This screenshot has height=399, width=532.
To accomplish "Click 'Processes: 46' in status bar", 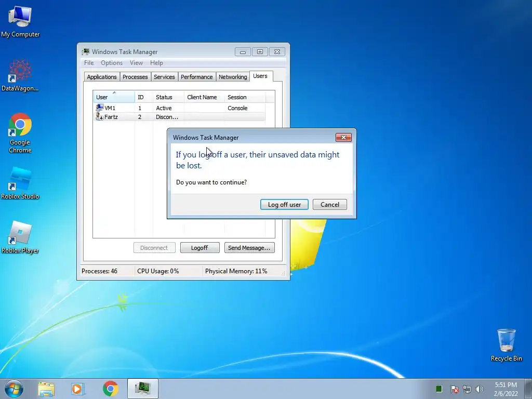I will coord(99,271).
